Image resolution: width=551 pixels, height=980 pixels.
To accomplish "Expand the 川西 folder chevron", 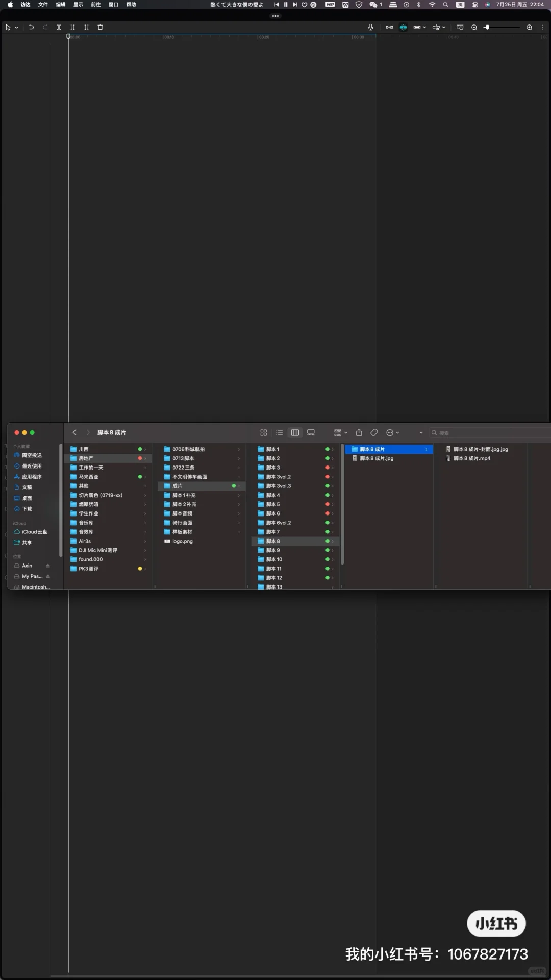I will [145, 449].
